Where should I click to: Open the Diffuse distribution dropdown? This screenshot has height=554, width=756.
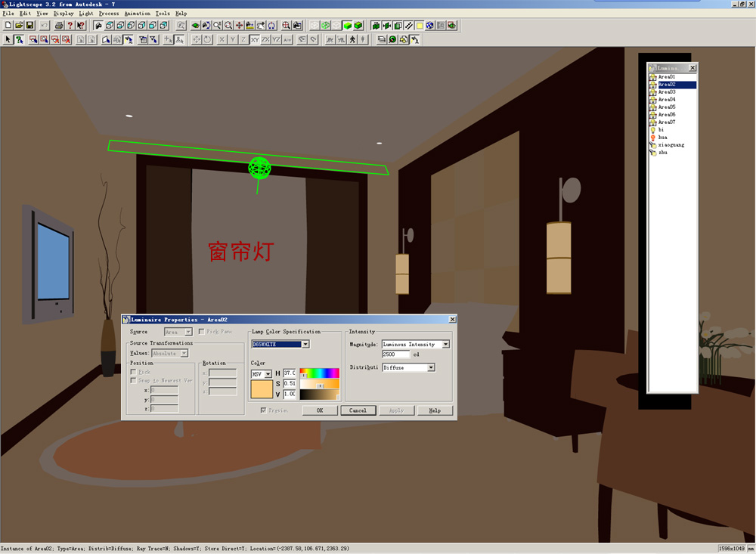coord(431,368)
